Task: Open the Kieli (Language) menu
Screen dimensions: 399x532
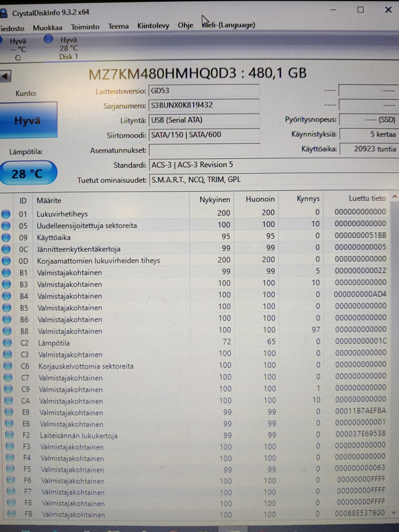Action: [229, 25]
